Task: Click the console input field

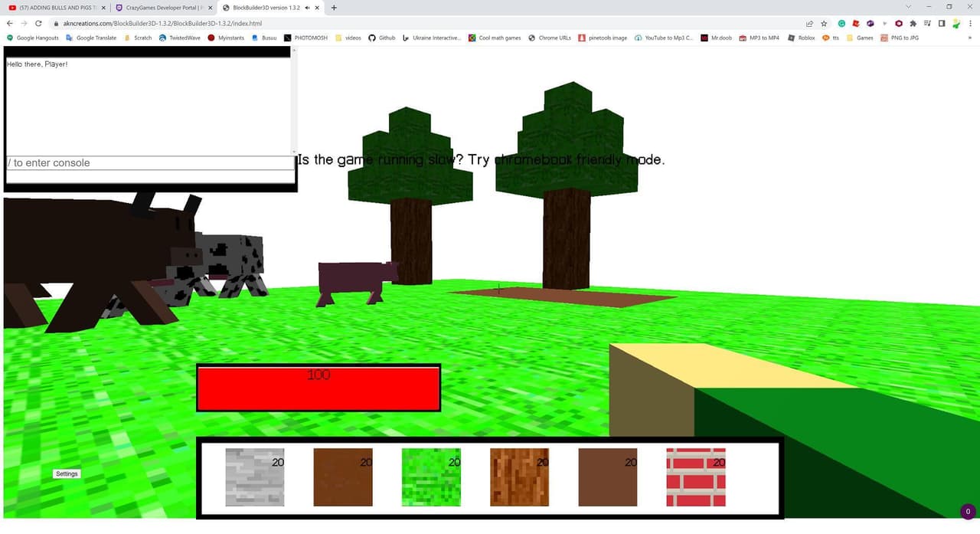Action: [x=150, y=162]
